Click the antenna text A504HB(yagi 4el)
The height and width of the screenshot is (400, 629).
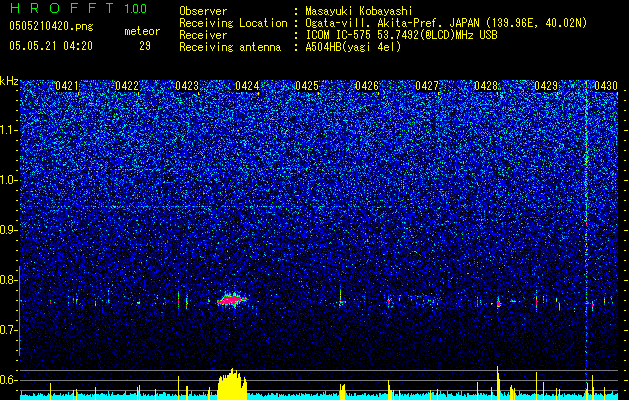coord(353,47)
